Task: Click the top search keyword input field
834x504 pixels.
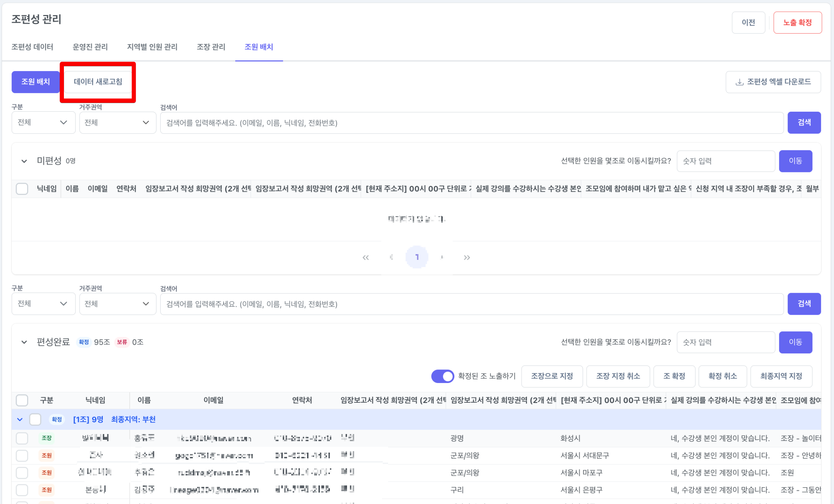Action: [x=471, y=123]
